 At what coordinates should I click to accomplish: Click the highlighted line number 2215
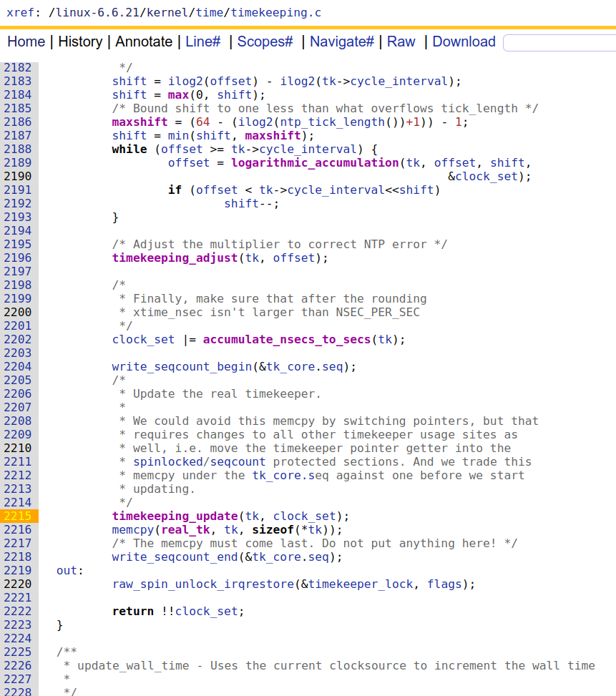coord(18,516)
